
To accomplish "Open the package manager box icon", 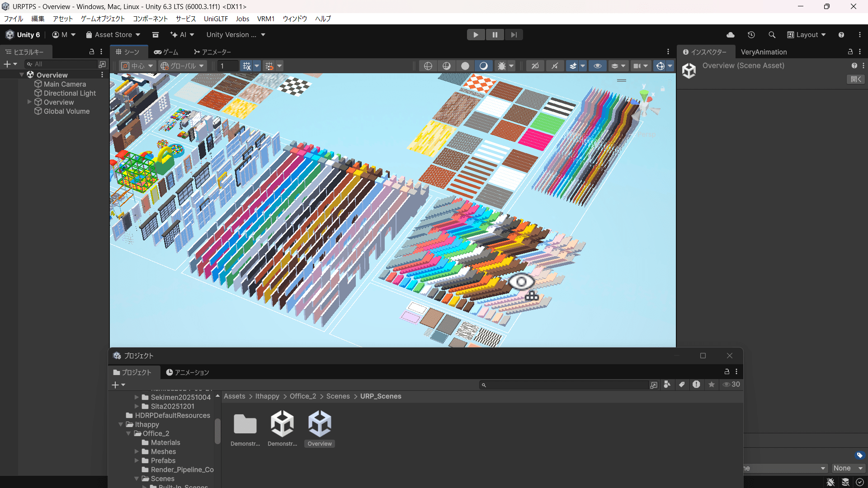I will [x=156, y=35].
